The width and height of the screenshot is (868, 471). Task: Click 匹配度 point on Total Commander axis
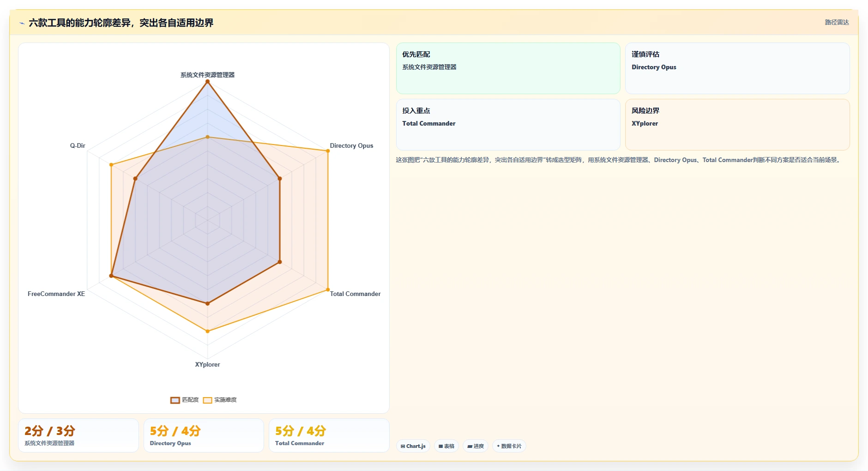[x=279, y=262]
